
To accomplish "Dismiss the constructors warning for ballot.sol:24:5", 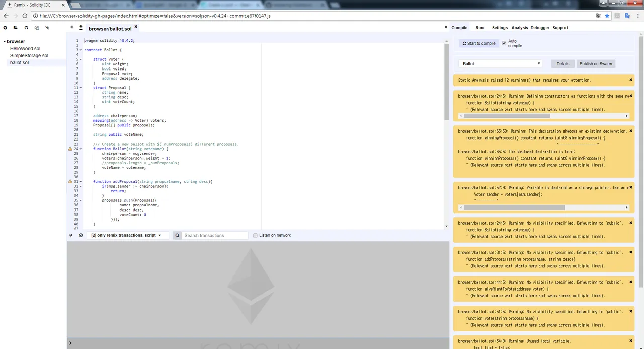I will tap(631, 96).
